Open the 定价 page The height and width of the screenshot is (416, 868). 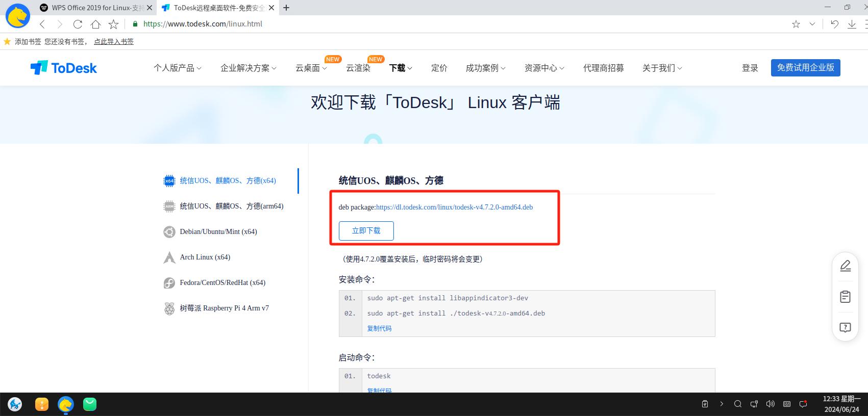pyautogui.click(x=439, y=68)
